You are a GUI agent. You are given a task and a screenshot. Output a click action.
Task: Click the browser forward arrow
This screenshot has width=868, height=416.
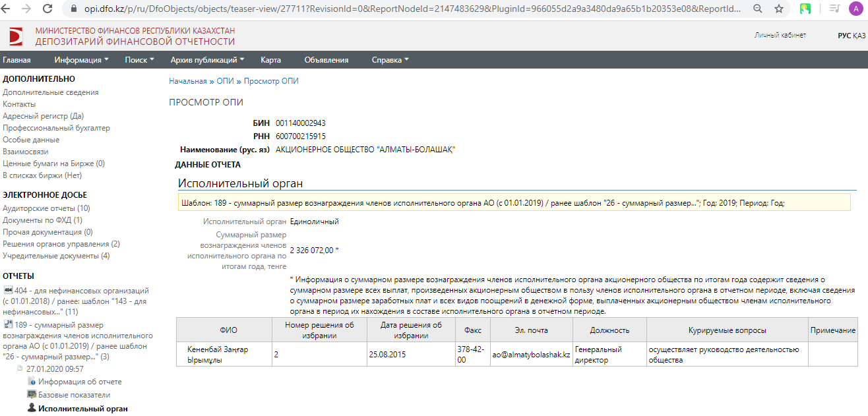click(27, 9)
